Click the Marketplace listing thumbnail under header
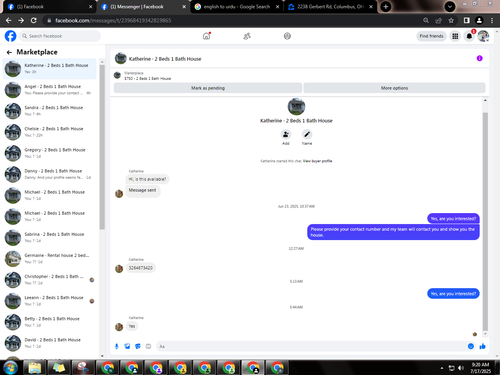Image resolution: width=500 pixels, height=375 pixels. [x=117, y=76]
